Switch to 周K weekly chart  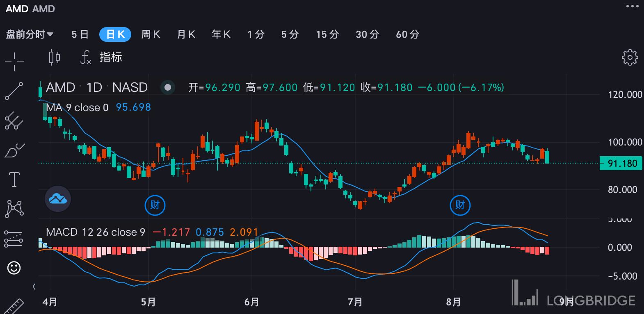click(151, 34)
